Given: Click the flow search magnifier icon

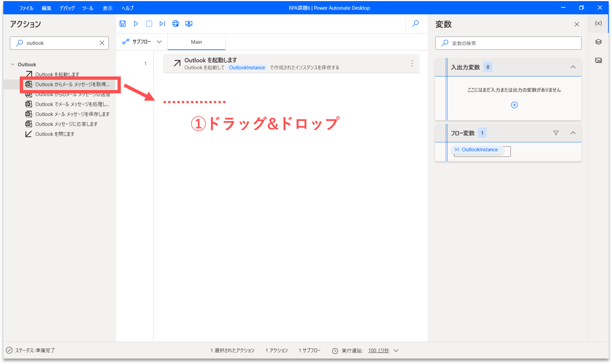Looking at the screenshot, I should pyautogui.click(x=415, y=24).
